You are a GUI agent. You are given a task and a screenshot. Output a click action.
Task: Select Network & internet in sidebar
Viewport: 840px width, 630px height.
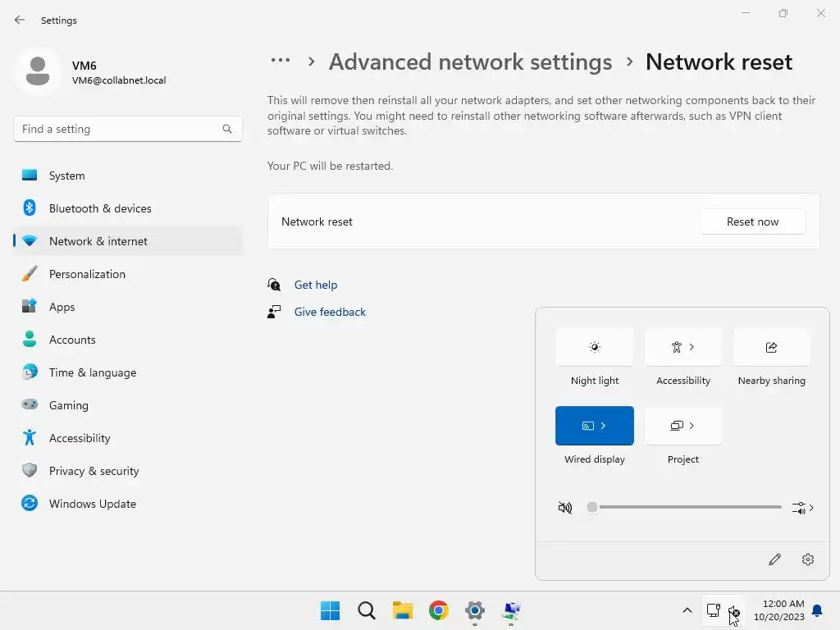tap(127, 241)
